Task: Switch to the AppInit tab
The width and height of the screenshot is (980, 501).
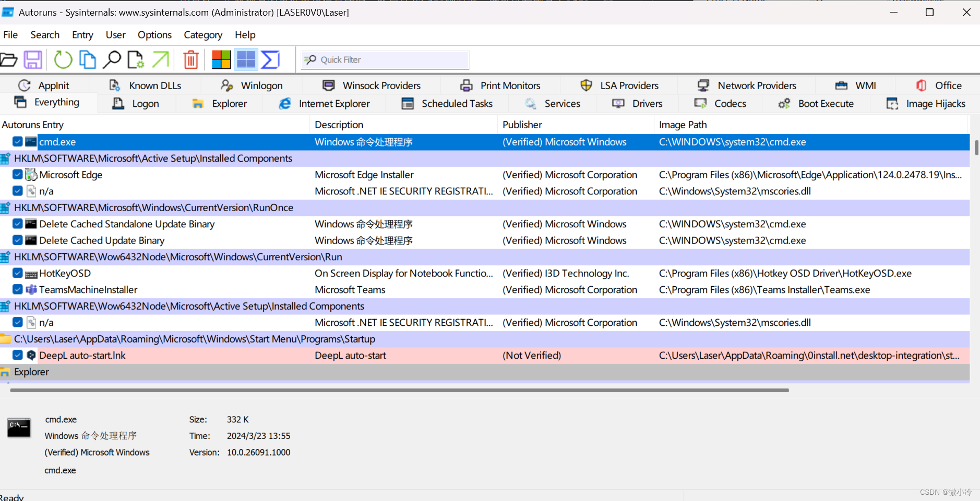Action: tap(44, 85)
